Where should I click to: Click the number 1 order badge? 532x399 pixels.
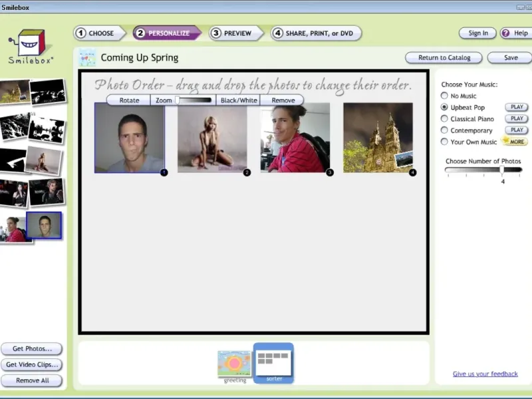(x=164, y=172)
